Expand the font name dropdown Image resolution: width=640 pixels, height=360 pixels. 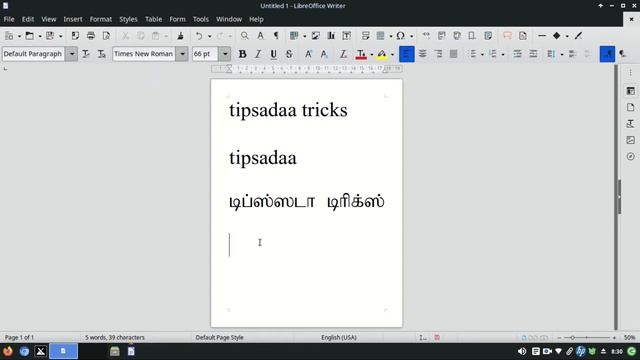(x=182, y=54)
